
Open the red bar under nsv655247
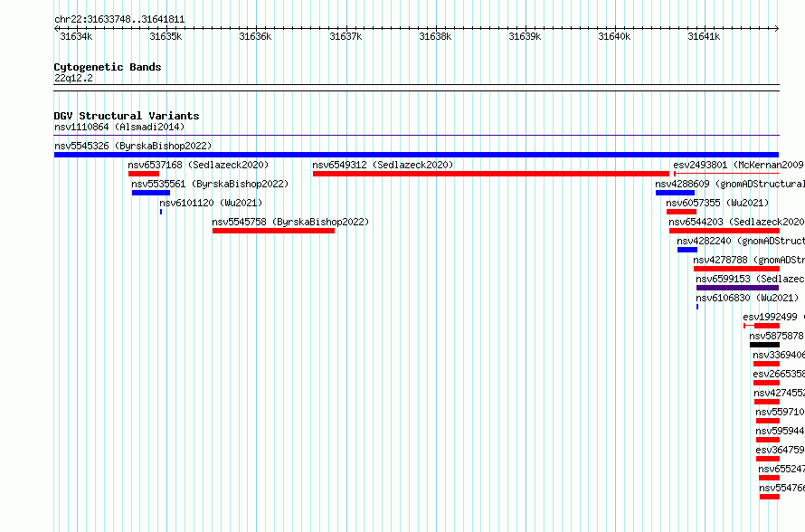pyautogui.click(x=769, y=478)
